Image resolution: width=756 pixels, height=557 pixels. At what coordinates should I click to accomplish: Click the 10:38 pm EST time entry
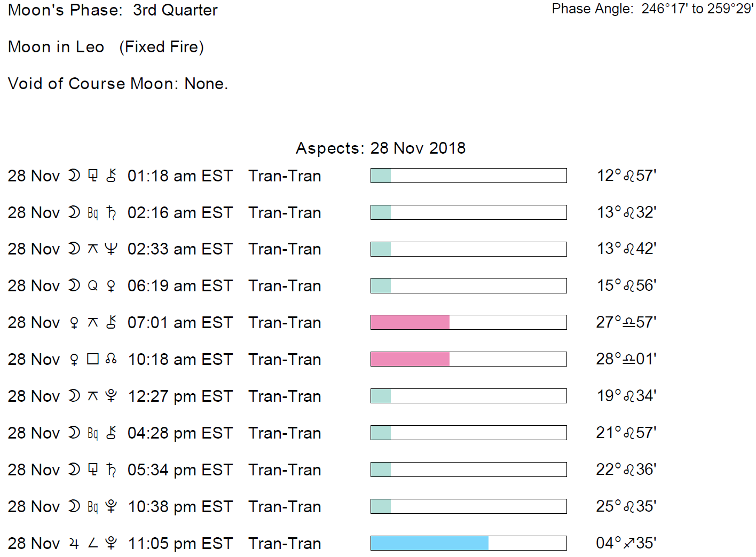tap(180, 506)
